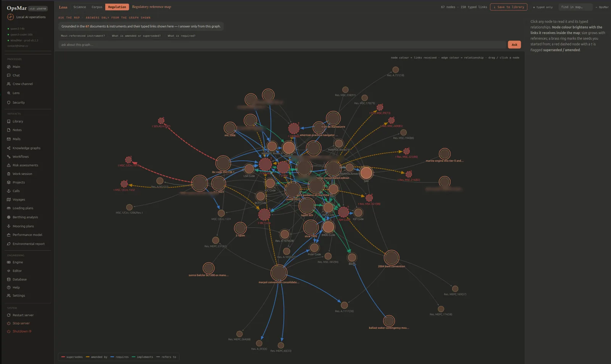Image resolution: width=611 pixels, height=364 pixels.
Task: Open the Main process icon
Action: click(9, 67)
